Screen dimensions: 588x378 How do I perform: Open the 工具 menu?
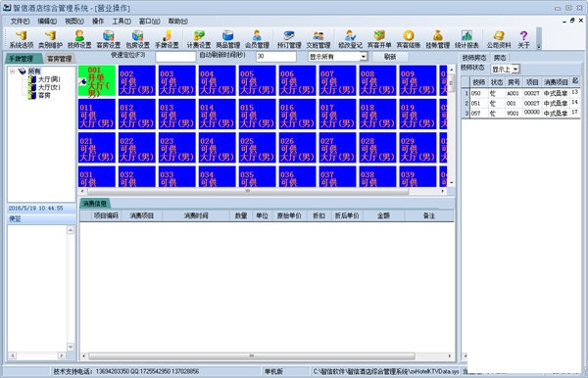click(122, 22)
